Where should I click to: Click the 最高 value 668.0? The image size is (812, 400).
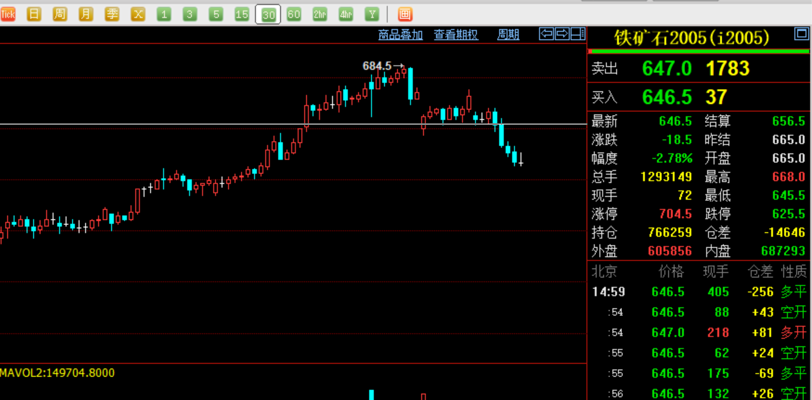pos(789,177)
